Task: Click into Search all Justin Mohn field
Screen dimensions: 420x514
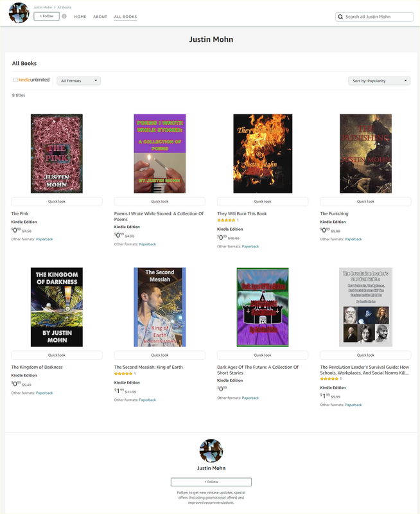Action: tap(374, 17)
